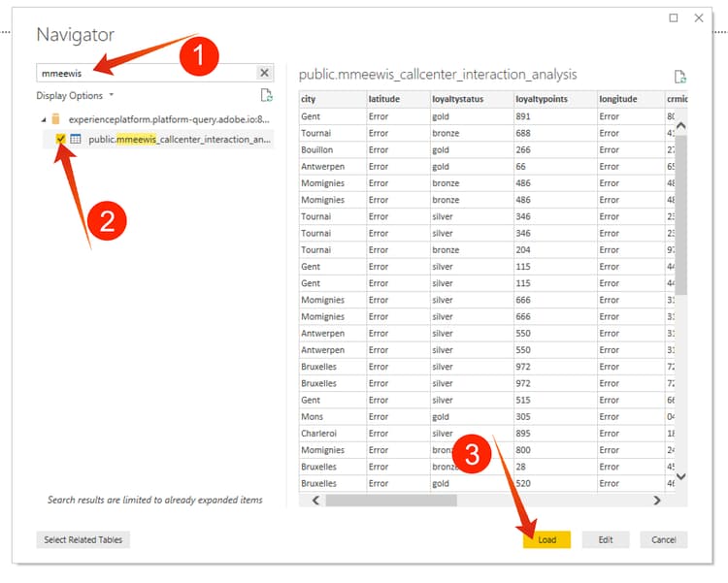Click the city column header
This screenshot has width=728, height=583.
[x=332, y=99]
